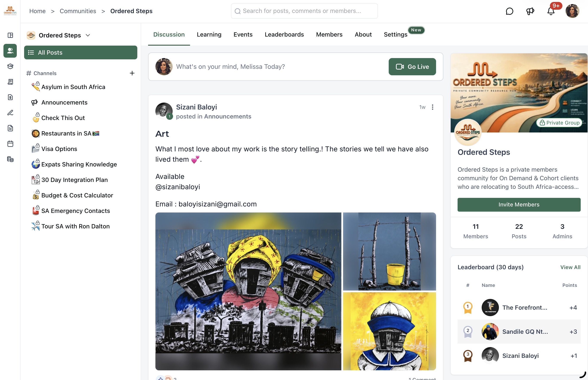Click the Ordered Steps logo at top left
This screenshot has width=588, height=380.
(10, 11)
